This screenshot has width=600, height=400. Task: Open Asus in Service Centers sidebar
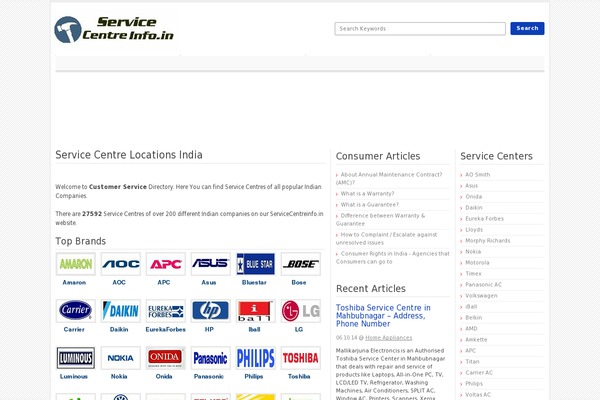471,186
